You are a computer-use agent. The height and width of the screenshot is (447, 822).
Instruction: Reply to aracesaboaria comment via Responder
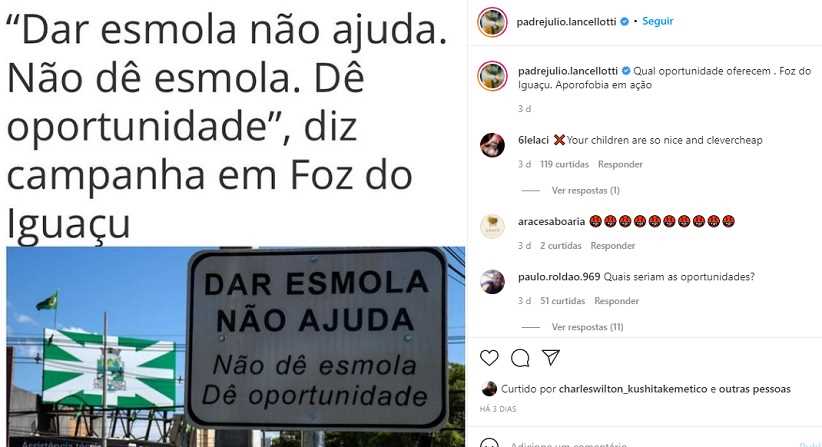(612, 246)
